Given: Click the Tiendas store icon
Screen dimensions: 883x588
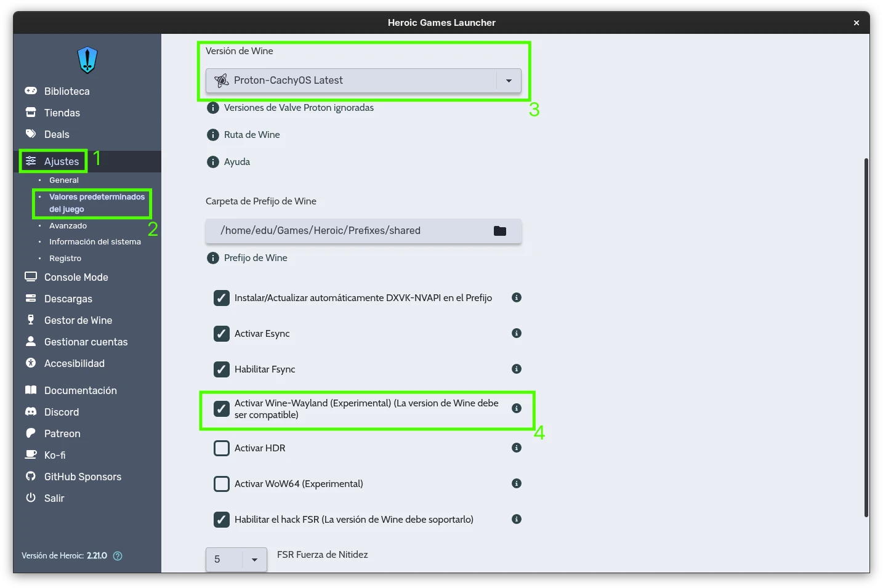Looking at the screenshot, I should 31,112.
